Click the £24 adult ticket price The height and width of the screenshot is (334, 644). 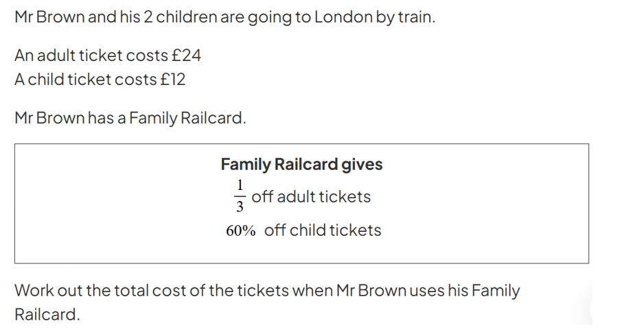click(x=186, y=56)
